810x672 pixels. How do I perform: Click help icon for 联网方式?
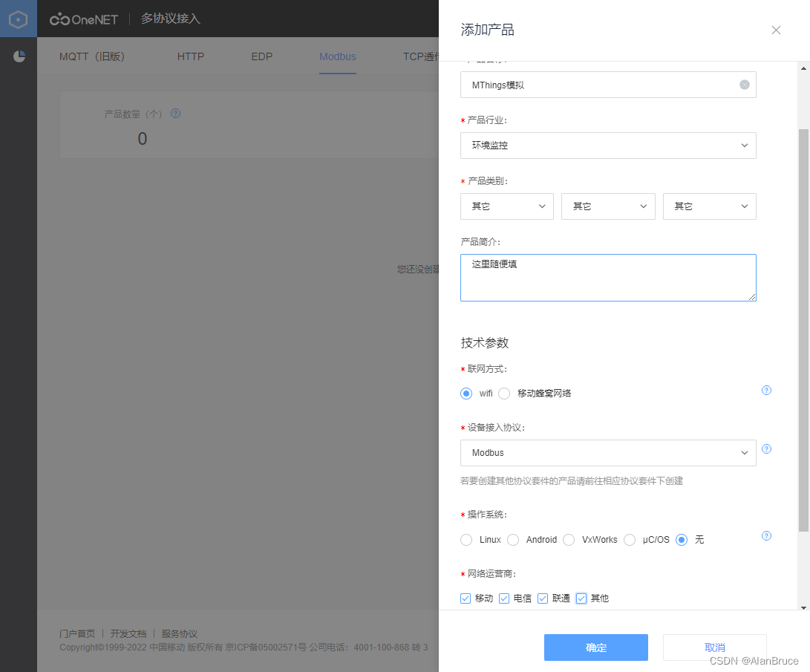[x=767, y=390]
